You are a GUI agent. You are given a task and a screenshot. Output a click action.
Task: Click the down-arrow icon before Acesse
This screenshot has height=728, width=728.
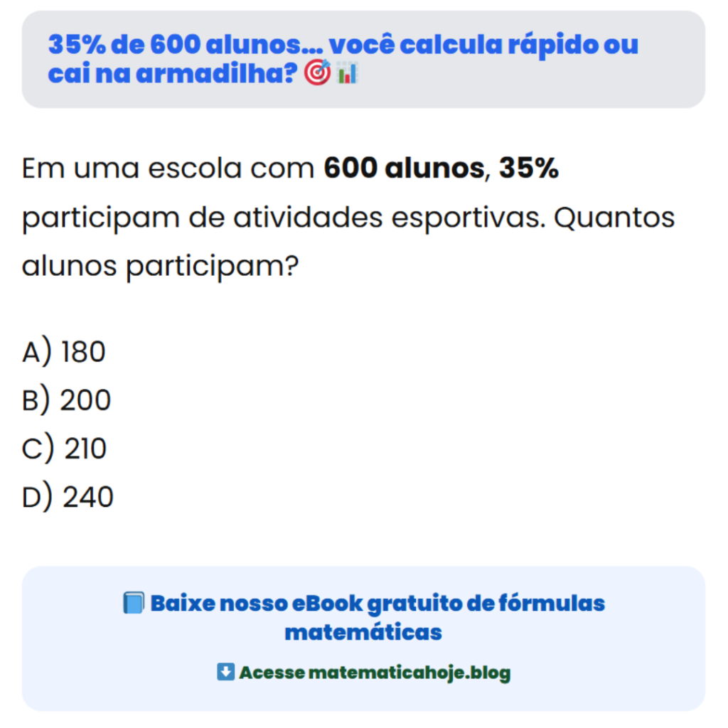point(225,672)
